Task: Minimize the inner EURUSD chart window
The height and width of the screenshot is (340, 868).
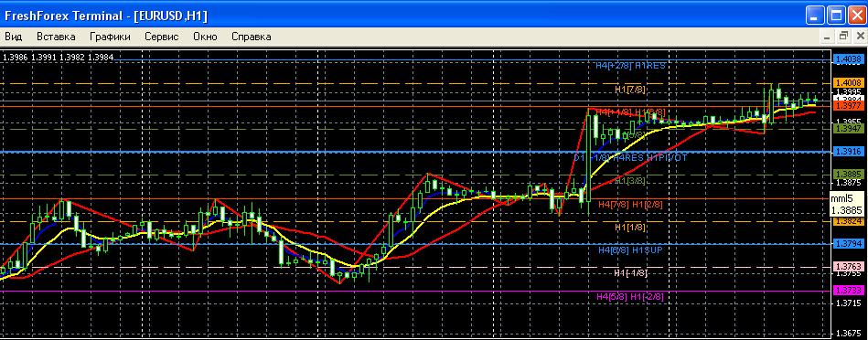Action: point(827,37)
